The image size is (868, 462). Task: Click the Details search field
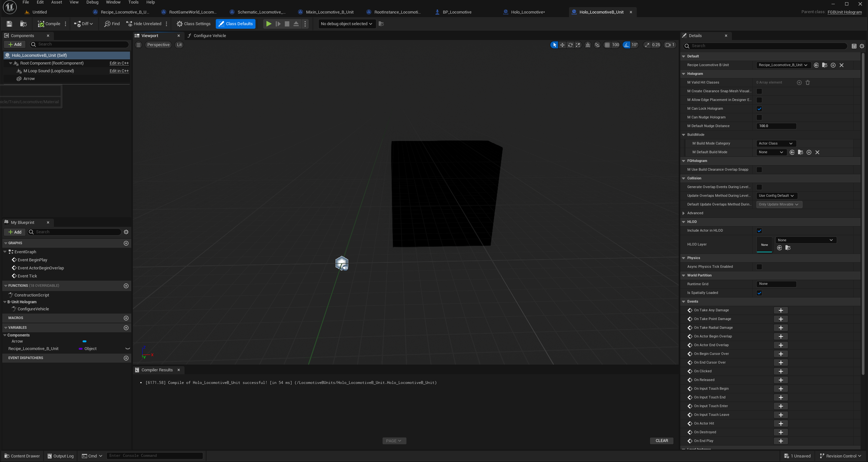point(765,46)
